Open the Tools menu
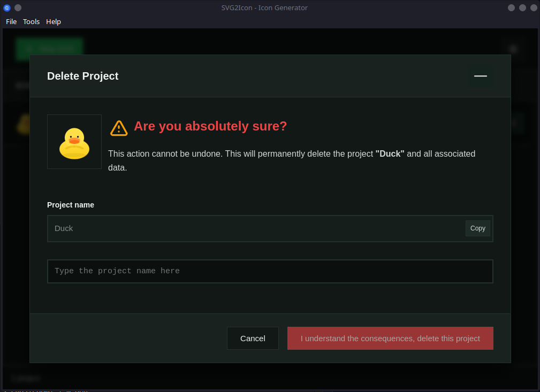540x392 pixels. (31, 21)
